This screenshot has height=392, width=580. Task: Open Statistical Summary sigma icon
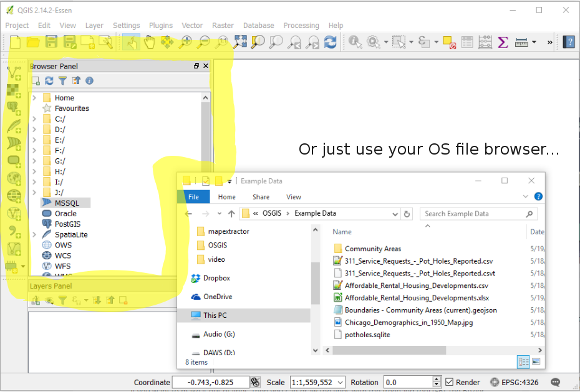click(x=503, y=42)
